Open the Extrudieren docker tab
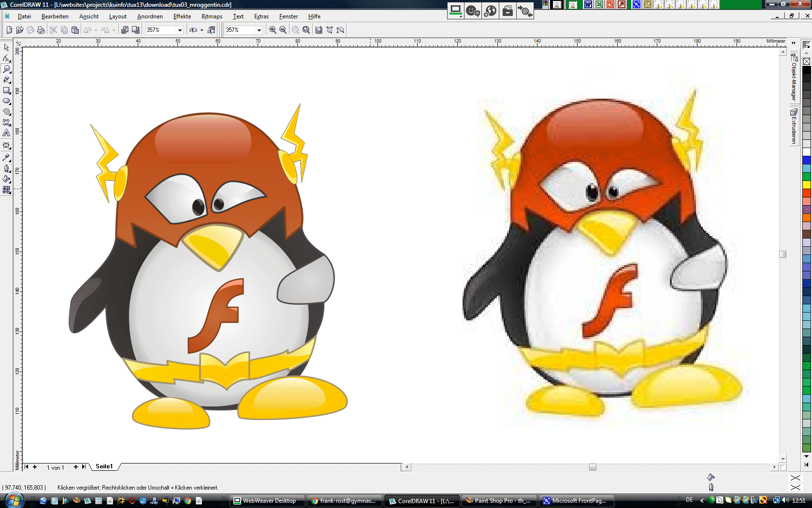This screenshot has width=812, height=508. coord(794,126)
